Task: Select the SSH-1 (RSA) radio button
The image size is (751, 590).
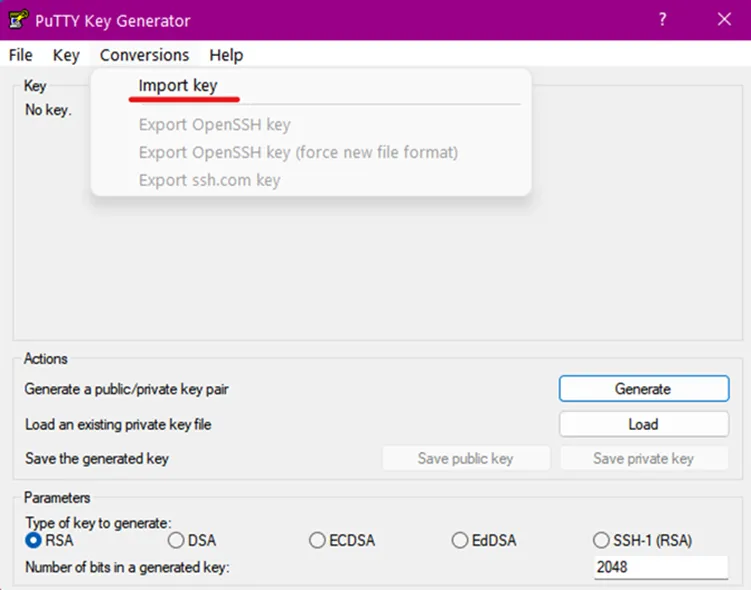Action: click(601, 540)
